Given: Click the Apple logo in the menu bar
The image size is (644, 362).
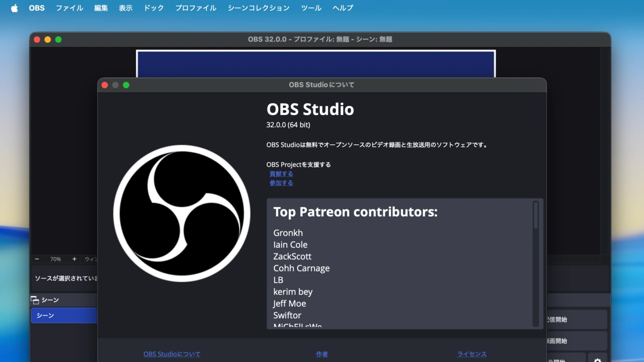Looking at the screenshot, I should tap(14, 8).
